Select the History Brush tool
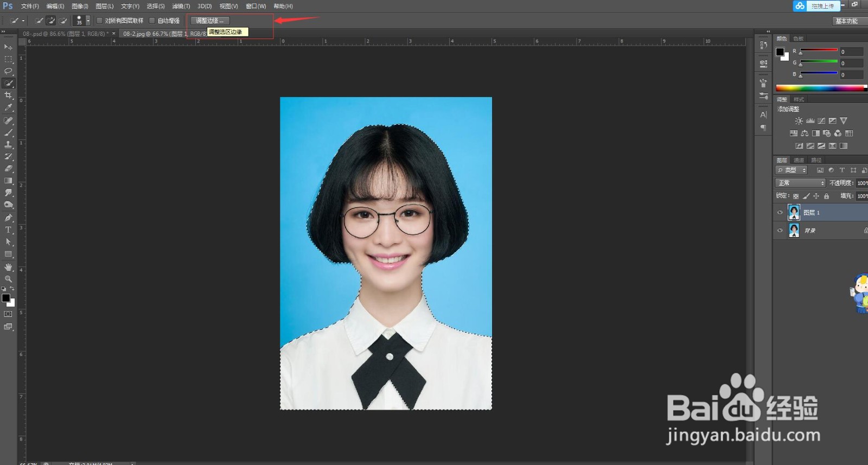 coord(8,156)
